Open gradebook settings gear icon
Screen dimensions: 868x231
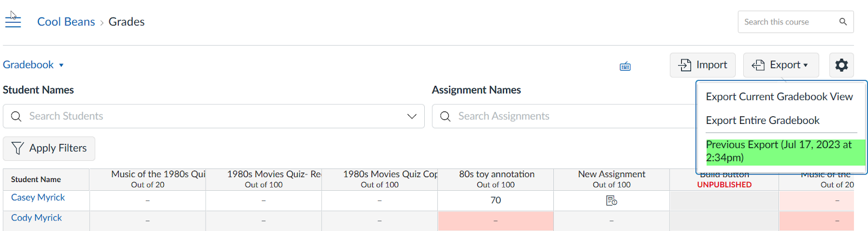(x=841, y=65)
